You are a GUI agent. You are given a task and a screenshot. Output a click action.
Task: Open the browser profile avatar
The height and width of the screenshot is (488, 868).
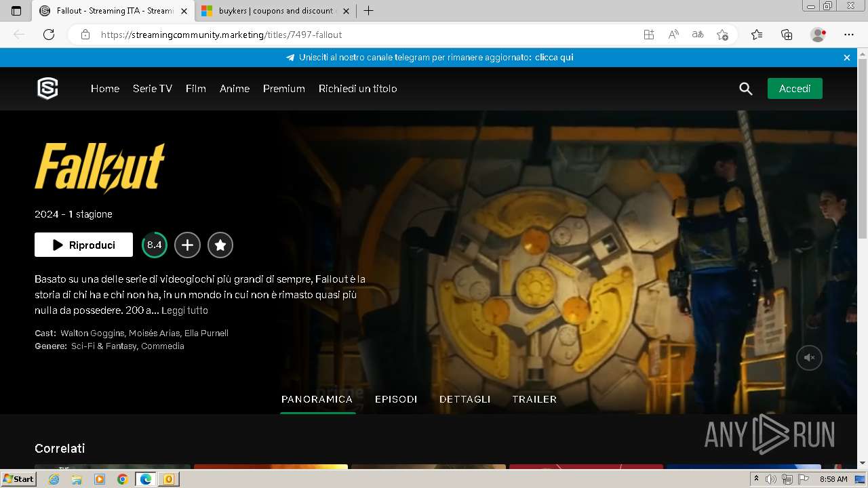(x=818, y=35)
